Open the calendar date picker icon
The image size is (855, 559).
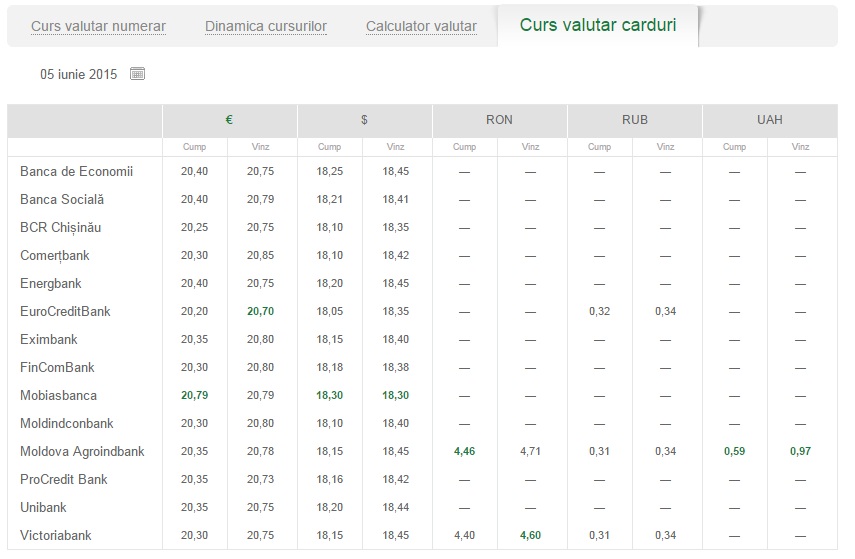[x=137, y=74]
